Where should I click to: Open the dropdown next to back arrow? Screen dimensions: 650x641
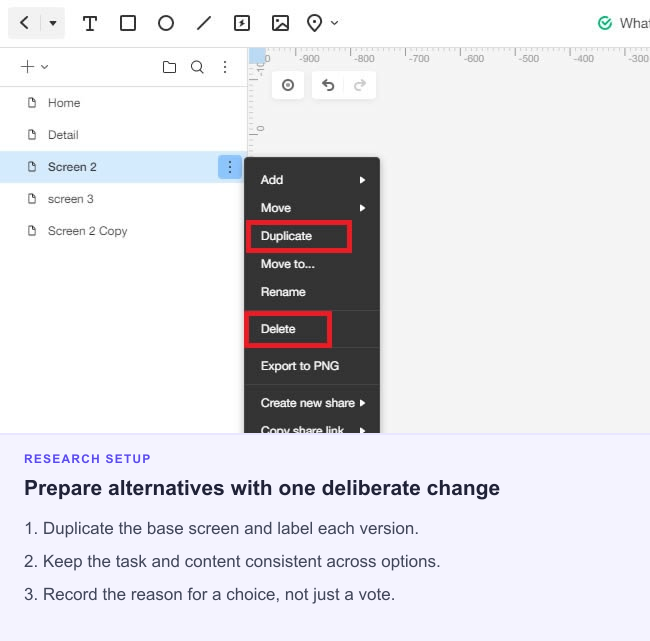53,23
